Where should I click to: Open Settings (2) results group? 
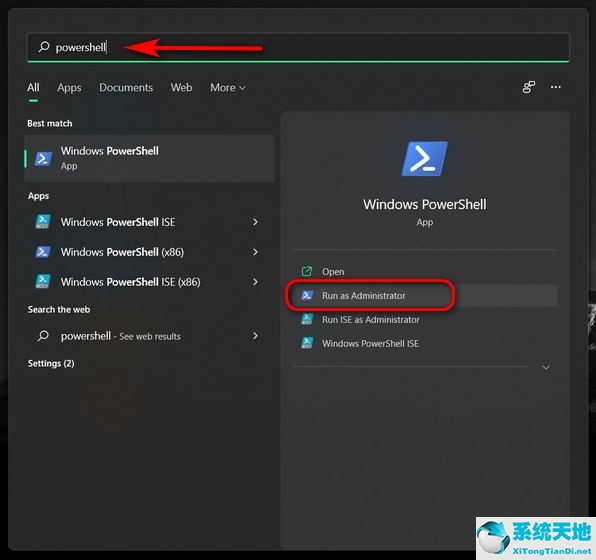tap(51, 363)
